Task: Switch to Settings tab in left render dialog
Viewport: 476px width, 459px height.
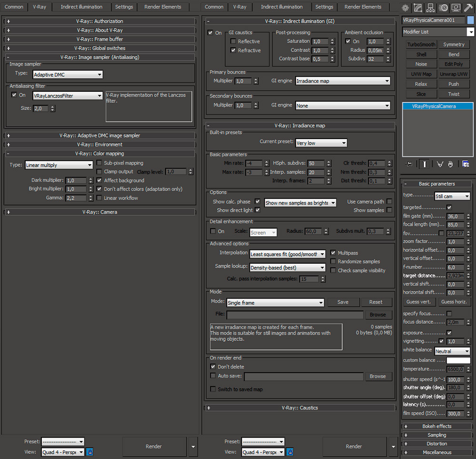Action: pyautogui.click(x=124, y=7)
